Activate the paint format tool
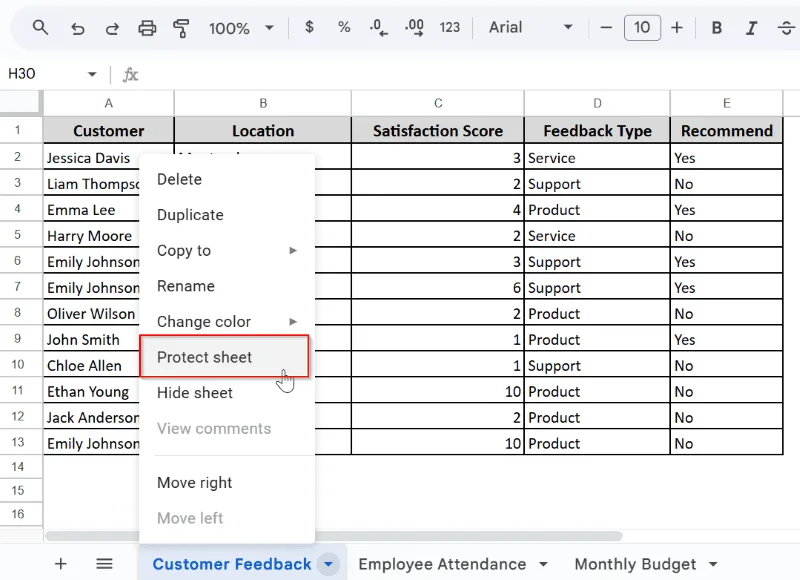800x580 pixels. [181, 28]
